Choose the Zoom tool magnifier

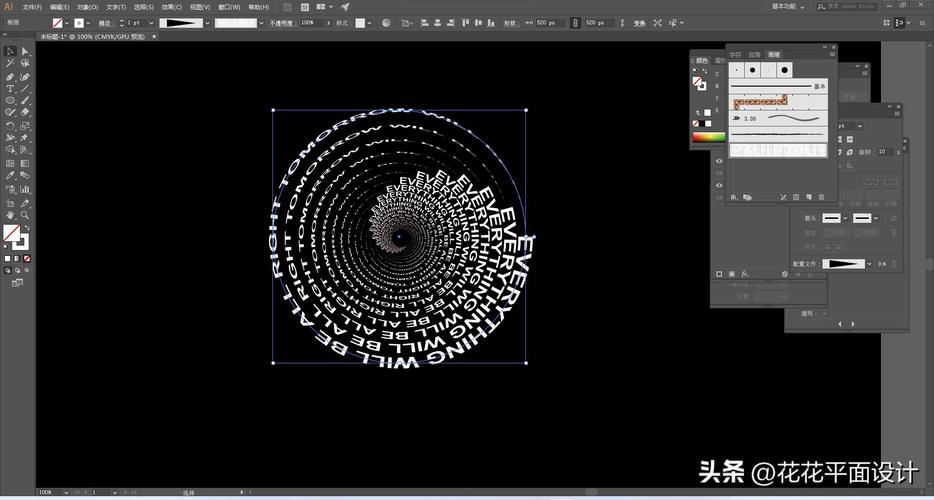click(25, 215)
